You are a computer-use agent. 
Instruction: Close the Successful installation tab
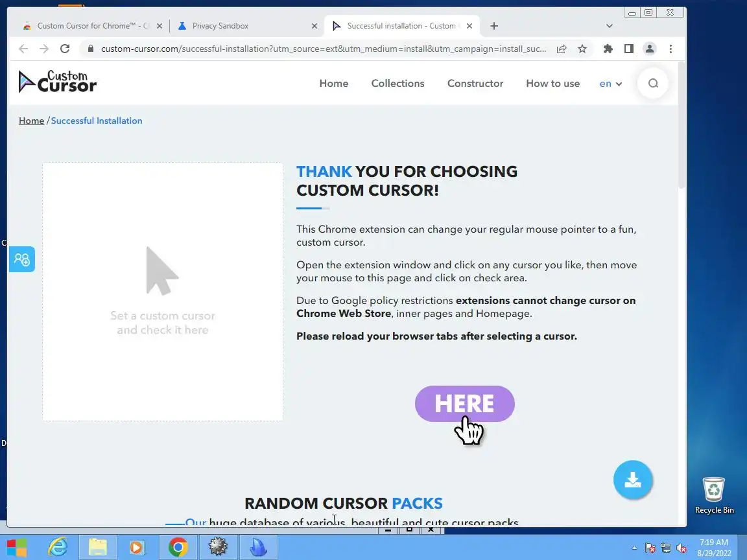point(469,26)
